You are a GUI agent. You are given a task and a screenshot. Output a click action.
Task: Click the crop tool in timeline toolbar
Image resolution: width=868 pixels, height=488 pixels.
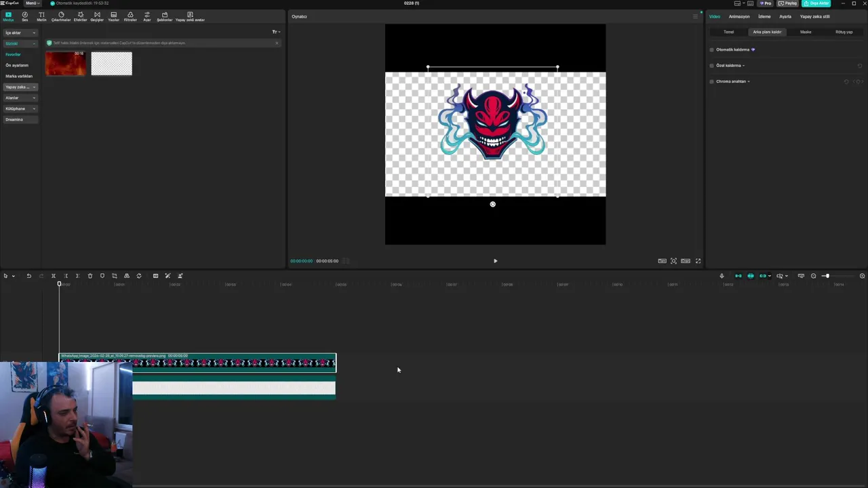(115, 276)
